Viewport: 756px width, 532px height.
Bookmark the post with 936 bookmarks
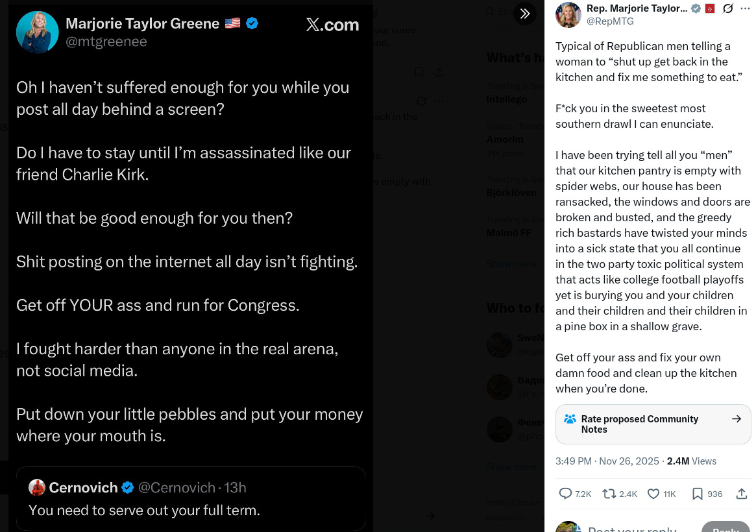(x=698, y=494)
